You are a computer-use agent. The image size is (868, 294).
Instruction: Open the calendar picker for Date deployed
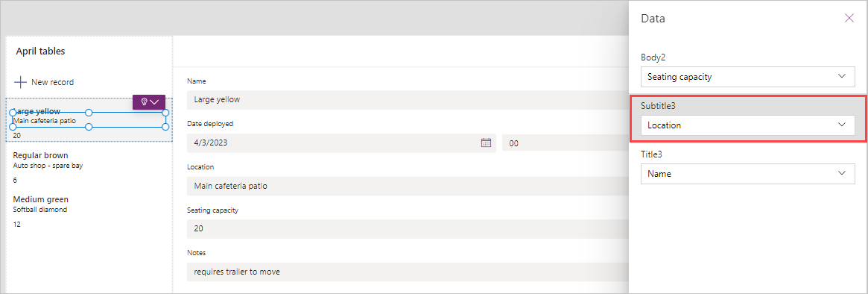coord(486,143)
